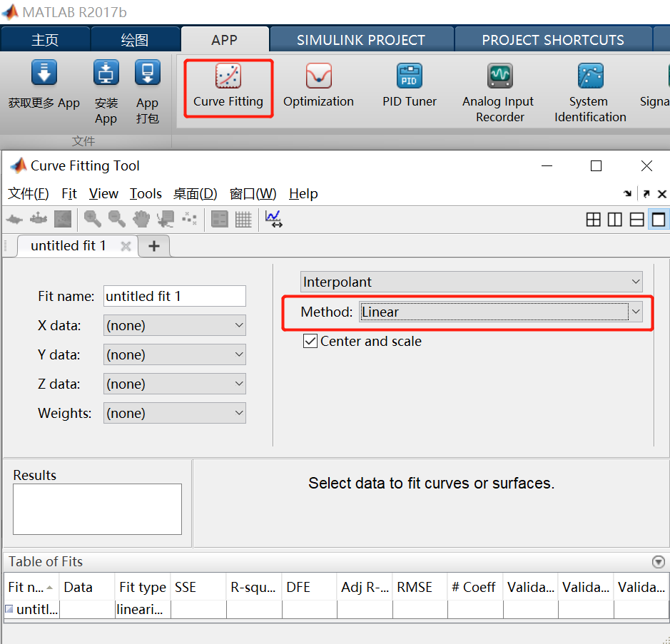Open the Interpolant fit type dropdown

[x=472, y=282]
